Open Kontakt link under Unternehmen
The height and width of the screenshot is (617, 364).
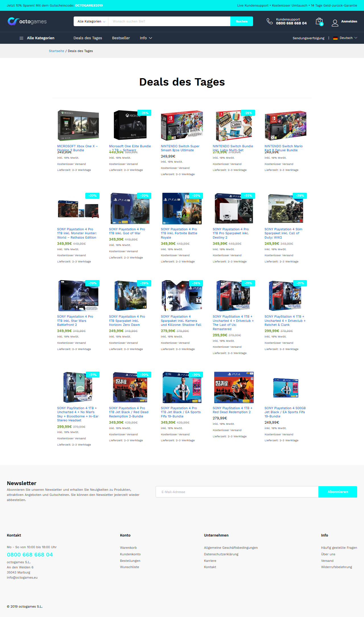210,567
